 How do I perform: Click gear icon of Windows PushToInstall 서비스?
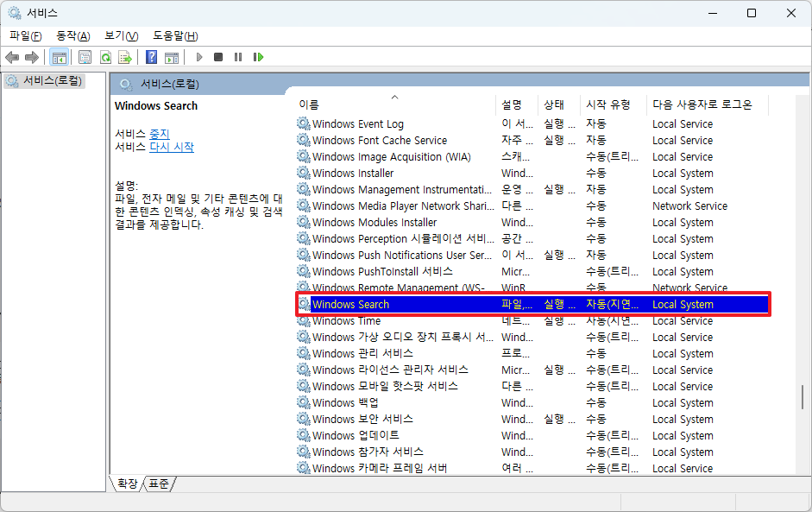[303, 271]
